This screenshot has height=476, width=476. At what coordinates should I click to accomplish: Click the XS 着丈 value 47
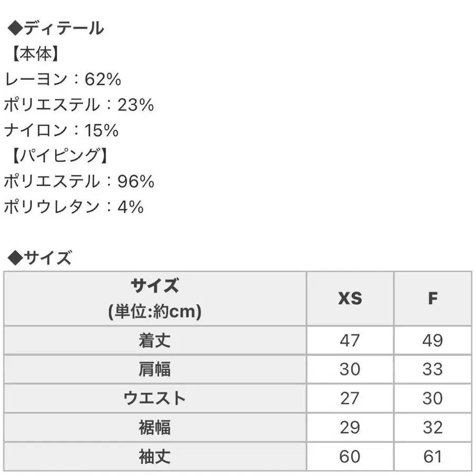pyautogui.click(x=350, y=341)
